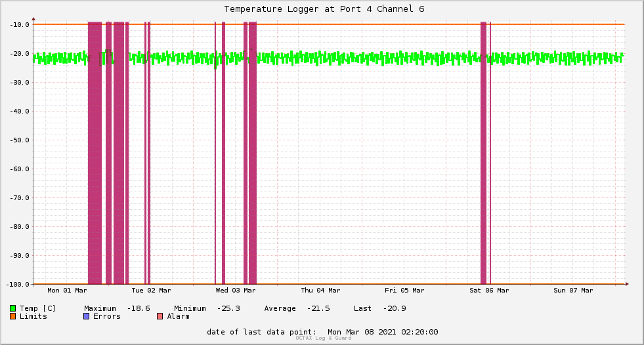Screen dimensions: 644x345
Task: Click the orange Limits legend swatch
Action: [12, 316]
